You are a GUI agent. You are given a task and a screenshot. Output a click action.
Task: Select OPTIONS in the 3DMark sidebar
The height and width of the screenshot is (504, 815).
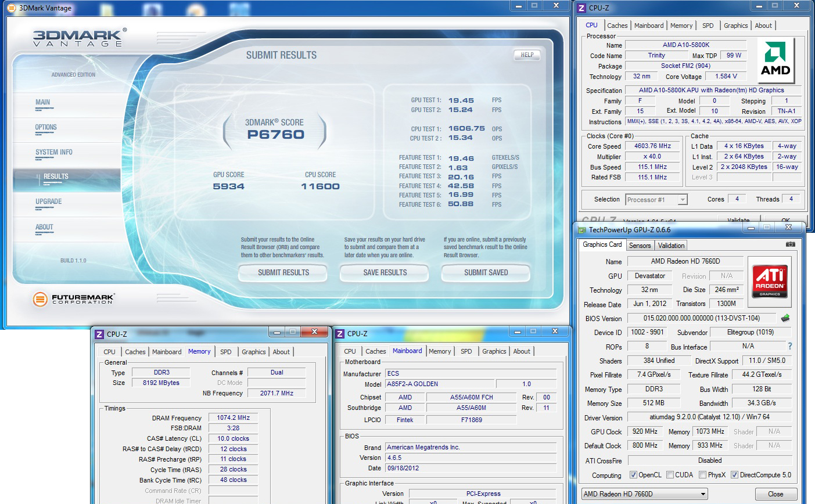46,127
